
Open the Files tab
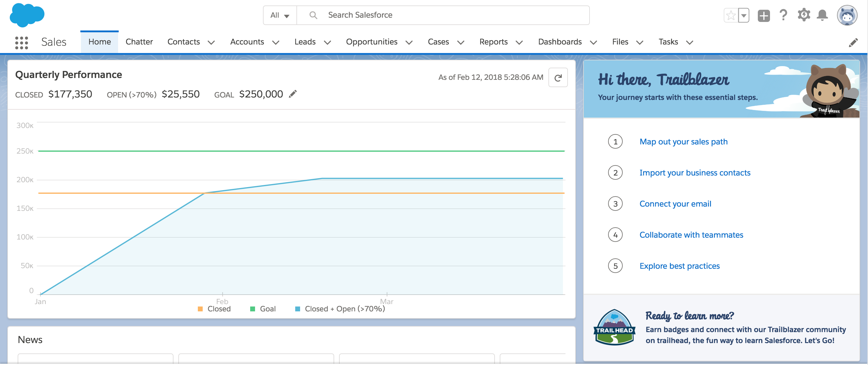pyautogui.click(x=620, y=42)
